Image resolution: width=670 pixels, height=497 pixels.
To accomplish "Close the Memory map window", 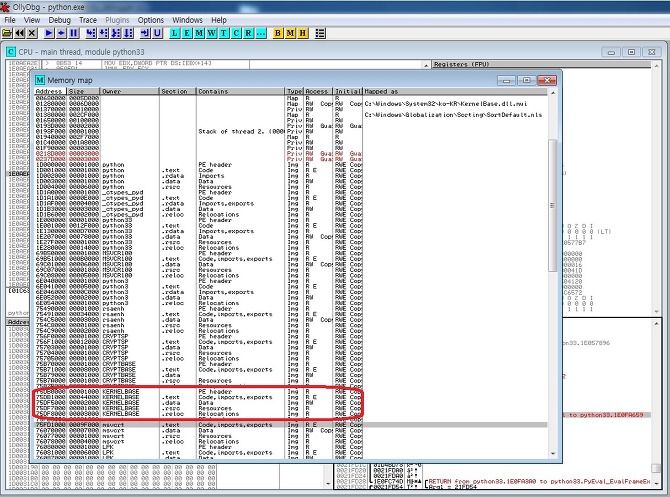I will [x=547, y=80].
